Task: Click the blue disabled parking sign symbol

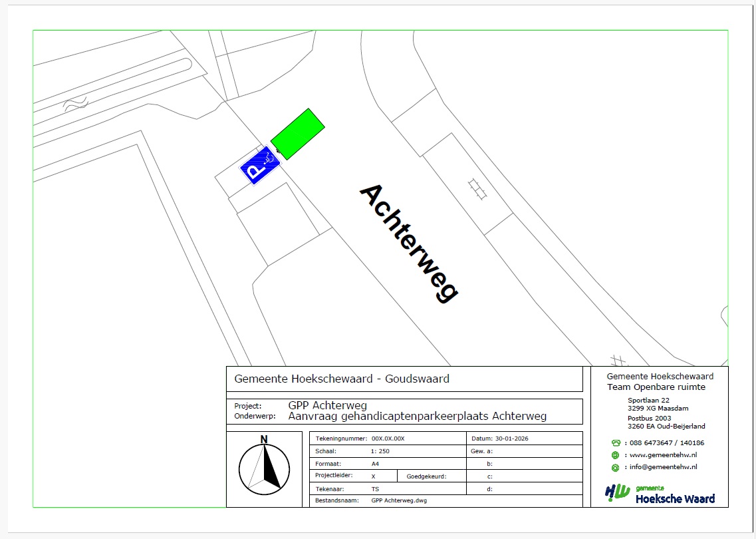Action: [x=259, y=165]
